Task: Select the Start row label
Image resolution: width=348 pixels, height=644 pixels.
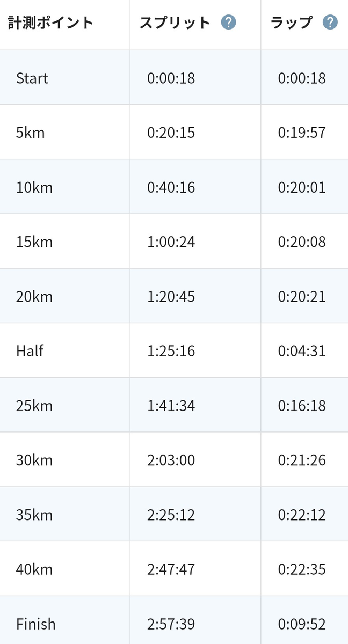Action: pyautogui.click(x=32, y=78)
